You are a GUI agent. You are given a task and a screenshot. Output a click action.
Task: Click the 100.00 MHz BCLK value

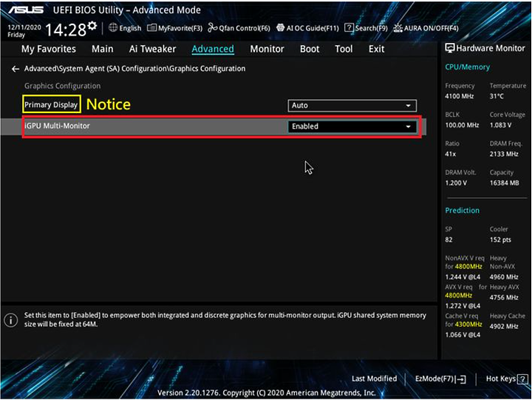(462, 125)
